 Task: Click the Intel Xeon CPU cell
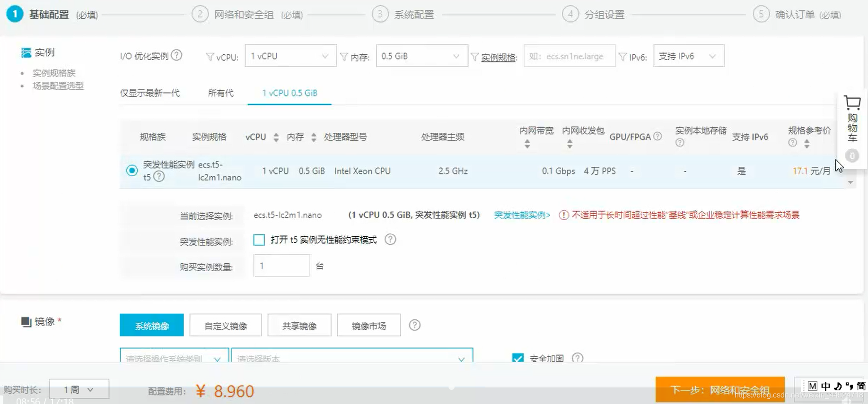click(x=362, y=171)
